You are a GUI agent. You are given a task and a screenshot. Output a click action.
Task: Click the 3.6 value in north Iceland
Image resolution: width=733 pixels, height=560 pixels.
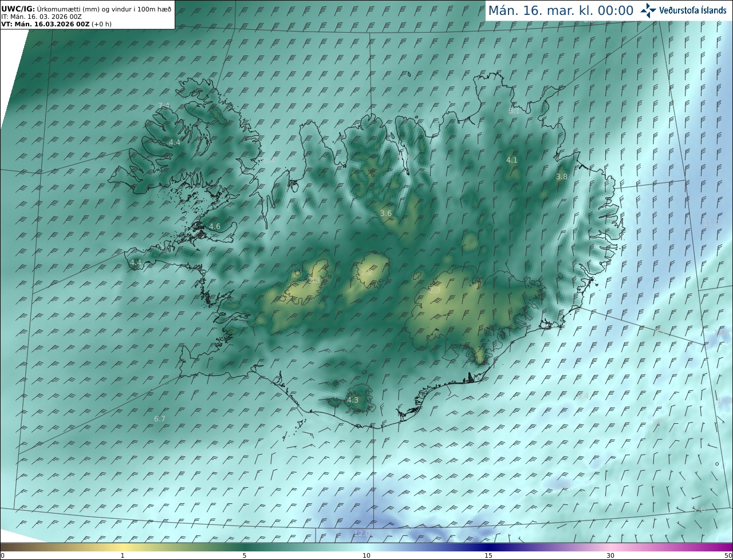point(386,214)
